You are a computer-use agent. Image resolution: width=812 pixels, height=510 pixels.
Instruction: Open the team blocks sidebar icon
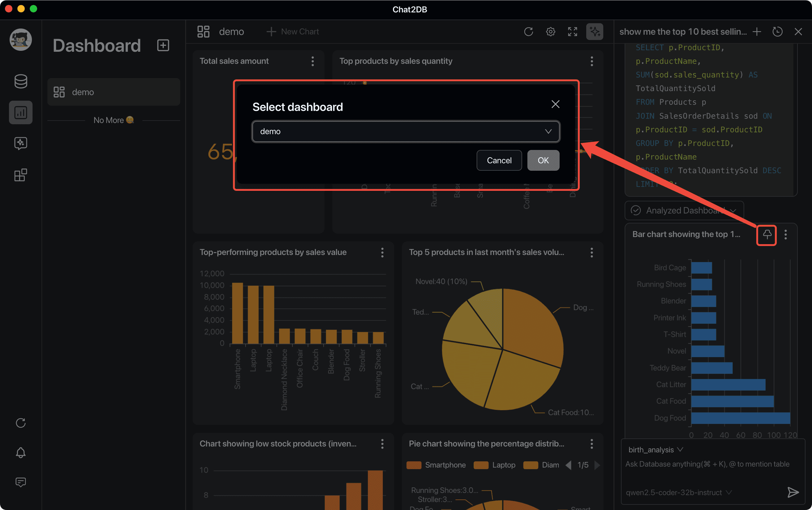20,175
